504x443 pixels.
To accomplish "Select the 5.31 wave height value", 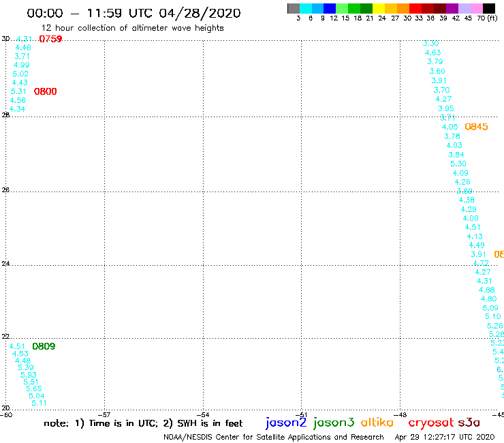I will [18, 91].
